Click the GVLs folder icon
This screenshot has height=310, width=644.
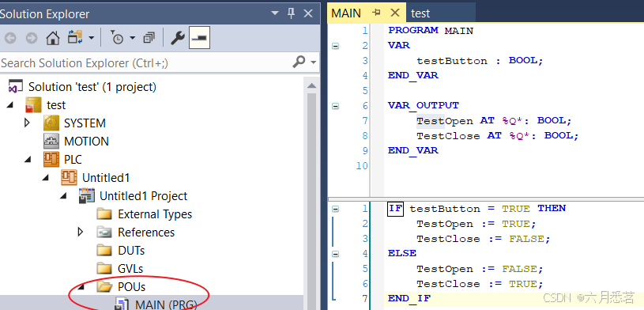105,268
